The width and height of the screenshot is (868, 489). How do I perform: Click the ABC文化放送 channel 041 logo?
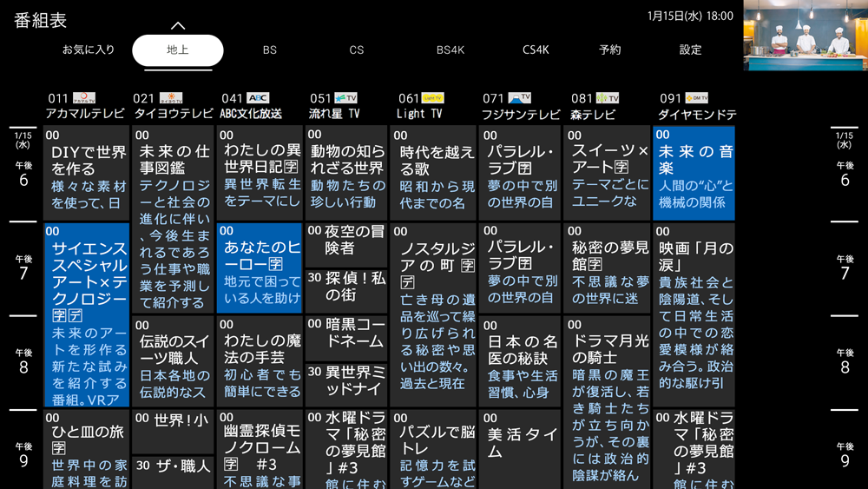click(x=258, y=98)
